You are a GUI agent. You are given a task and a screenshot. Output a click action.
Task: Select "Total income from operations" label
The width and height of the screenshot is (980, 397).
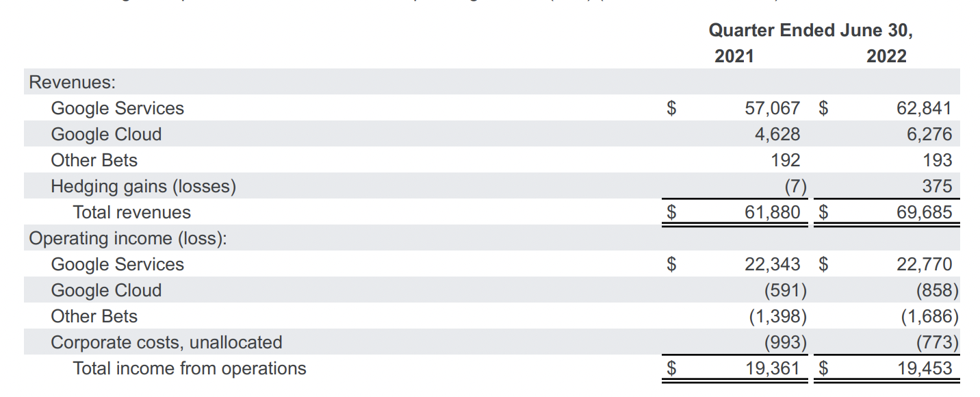[x=190, y=368]
